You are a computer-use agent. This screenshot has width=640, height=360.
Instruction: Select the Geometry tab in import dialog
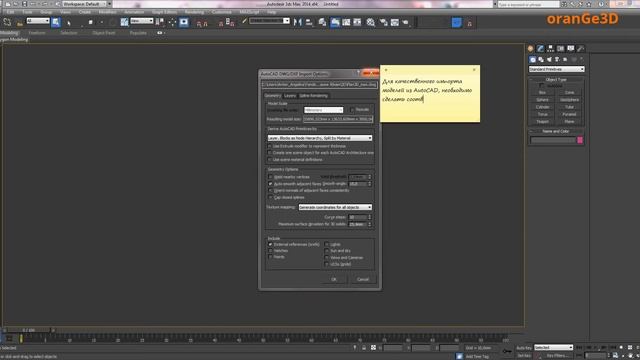(272, 96)
